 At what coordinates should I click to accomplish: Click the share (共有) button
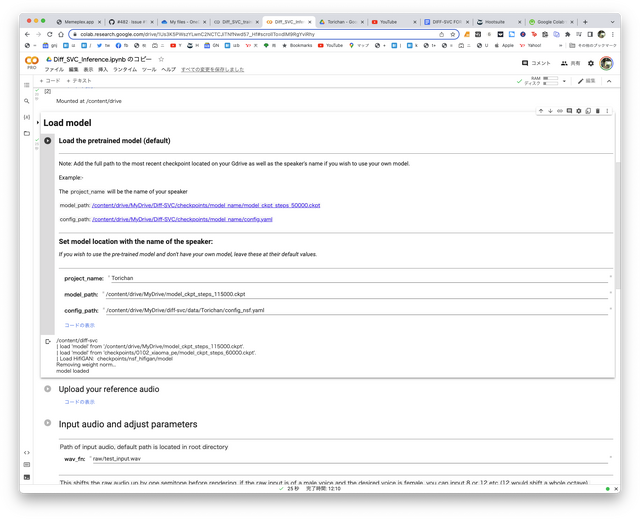point(570,63)
